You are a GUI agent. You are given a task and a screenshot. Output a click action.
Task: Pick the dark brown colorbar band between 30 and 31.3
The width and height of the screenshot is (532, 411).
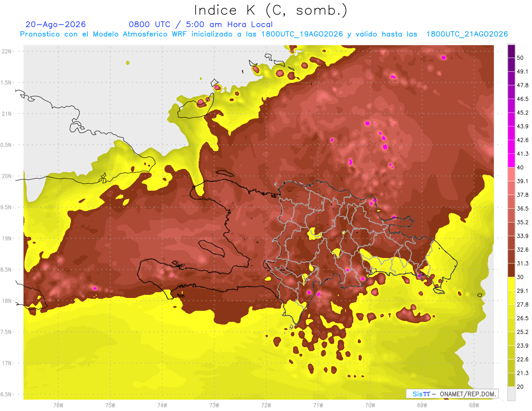pyautogui.click(x=511, y=270)
